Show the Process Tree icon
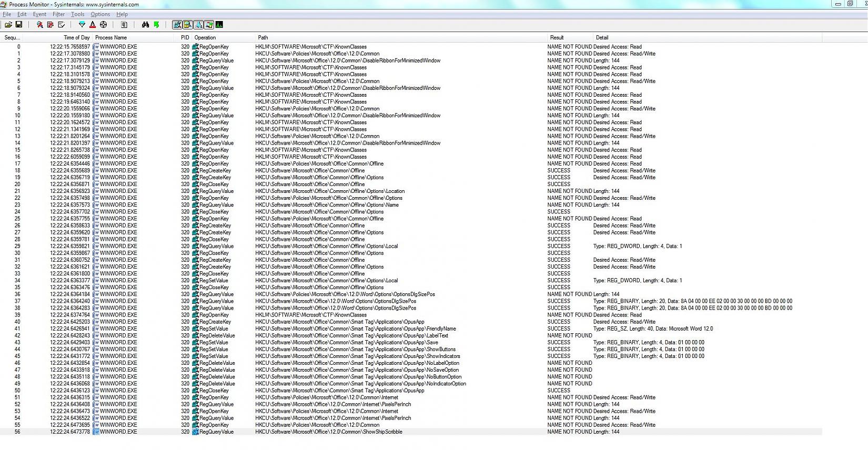Image resolution: width=868 pixels, height=451 pixels. [x=124, y=25]
